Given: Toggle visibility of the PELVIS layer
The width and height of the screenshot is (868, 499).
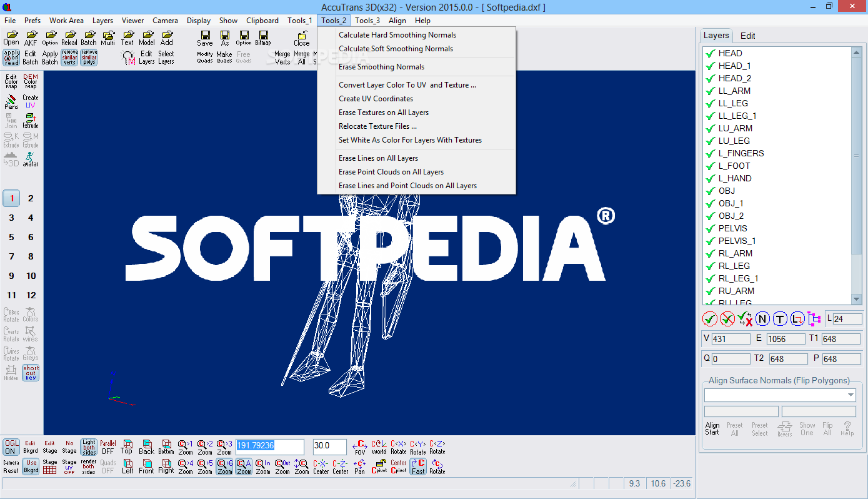Looking at the screenshot, I should [710, 228].
